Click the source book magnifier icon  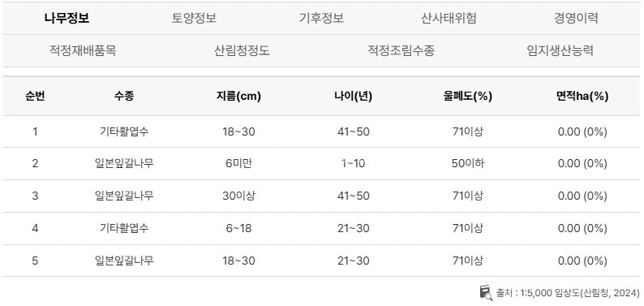[x=486, y=293]
